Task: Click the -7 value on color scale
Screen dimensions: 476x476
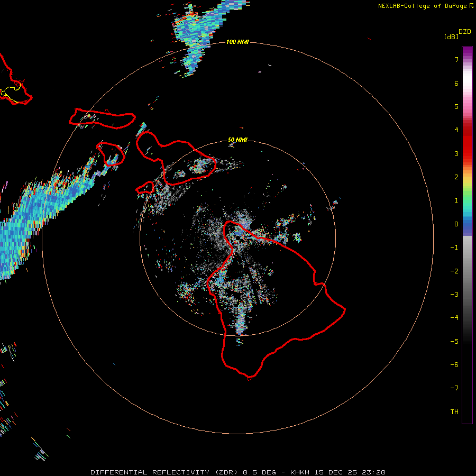Action: point(454,388)
